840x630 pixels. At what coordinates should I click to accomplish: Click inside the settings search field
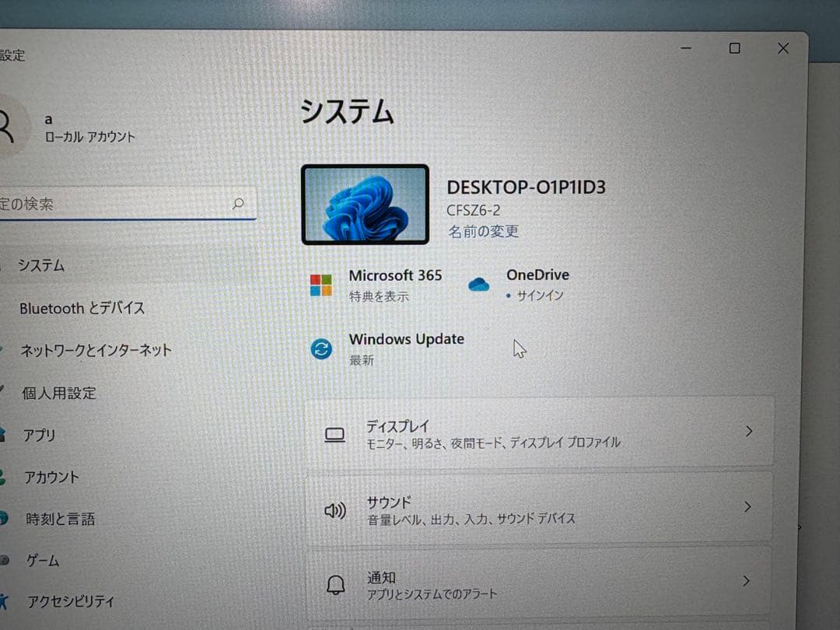tap(117, 204)
